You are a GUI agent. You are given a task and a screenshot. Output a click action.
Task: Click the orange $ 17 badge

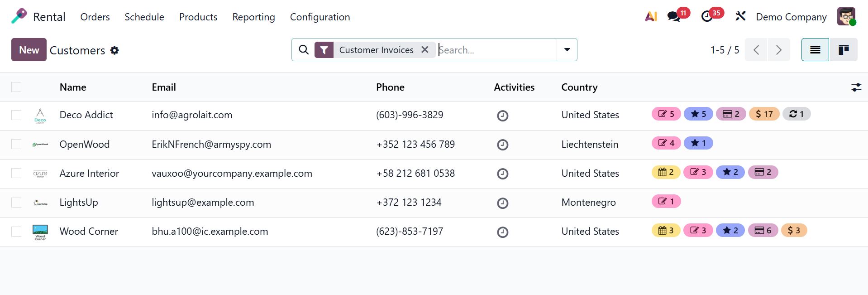click(764, 114)
